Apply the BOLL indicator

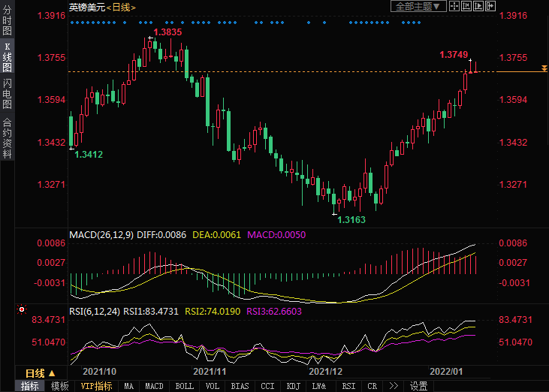[x=184, y=386]
